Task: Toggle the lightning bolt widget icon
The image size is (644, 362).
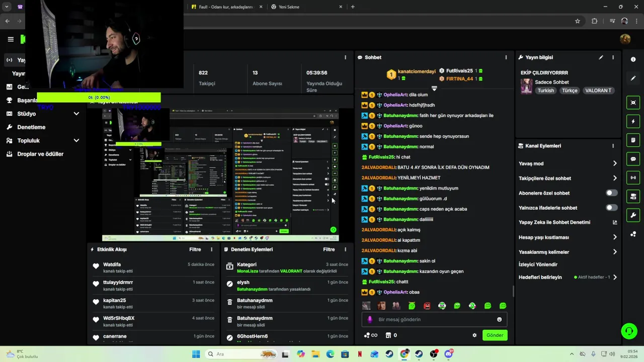Action: 633,121
